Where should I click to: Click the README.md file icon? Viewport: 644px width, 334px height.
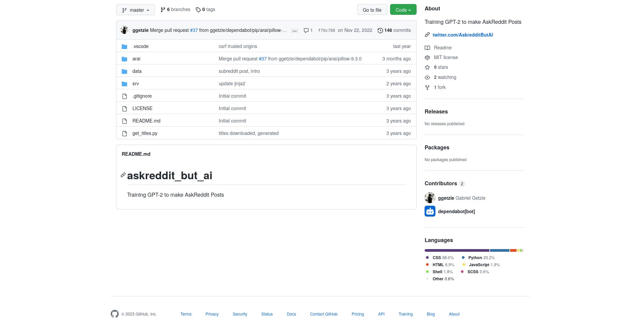click(x=124, y=121)
